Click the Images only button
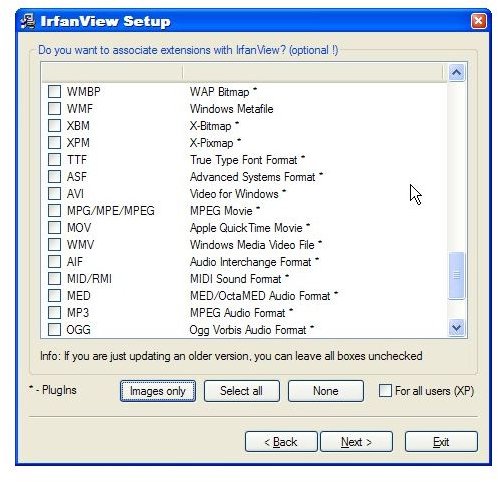 coord(158,391)
